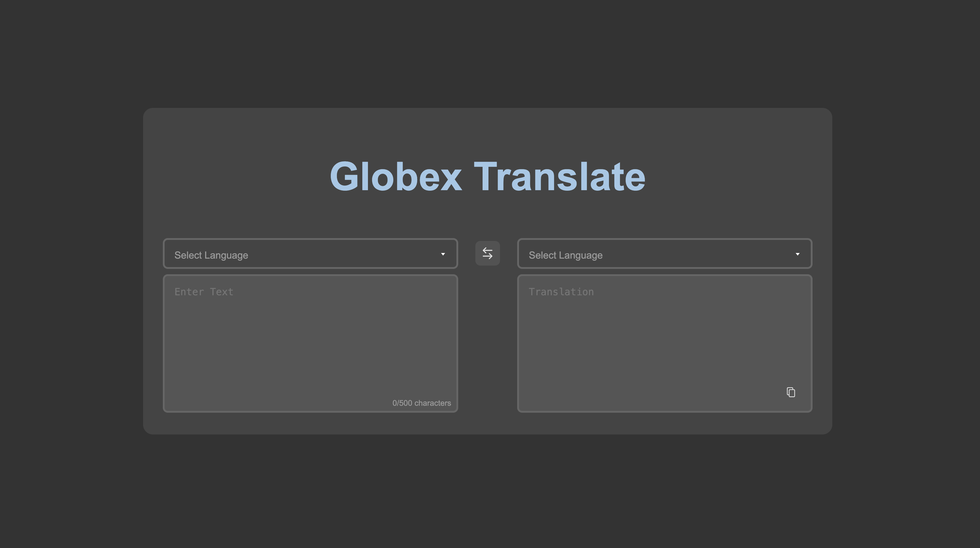Click the 0/500 characters counter label
980x548 pixels.
(x=421, y=403)
